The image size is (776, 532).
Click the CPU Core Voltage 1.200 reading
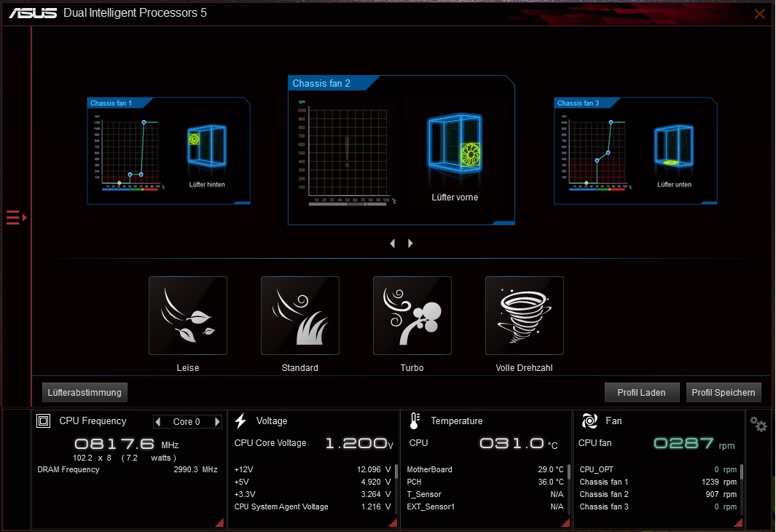356,443
